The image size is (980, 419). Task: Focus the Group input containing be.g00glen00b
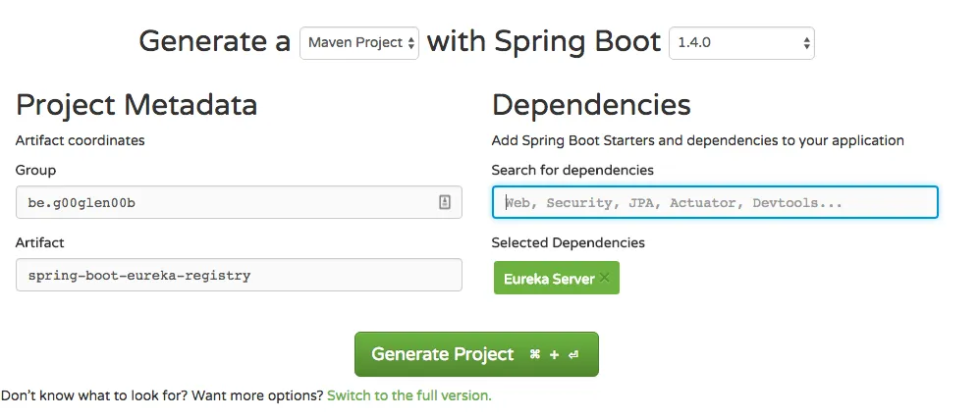pyautogui.click(x=226, y=202)
